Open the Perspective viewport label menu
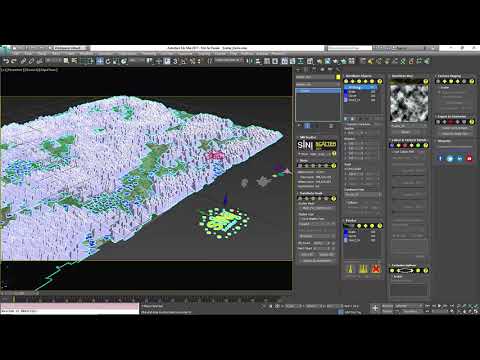The height and width of the screenshot is (360, 480). pyautogui.click(x=15, y=70)
